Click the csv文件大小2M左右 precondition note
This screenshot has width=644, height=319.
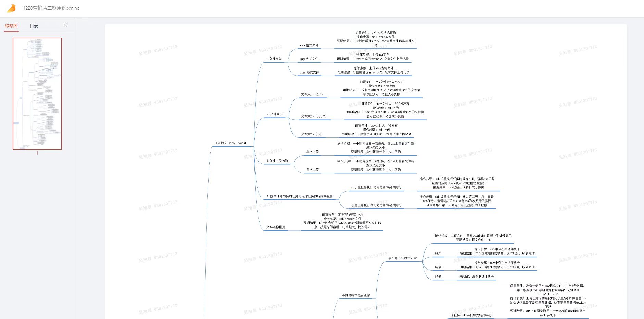[x=382, y=82]
